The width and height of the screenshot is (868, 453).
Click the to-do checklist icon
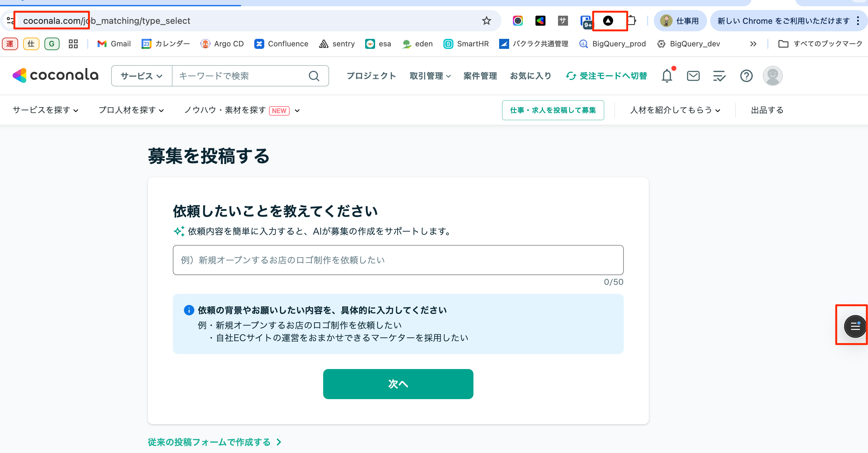click(x=719, y=76)
